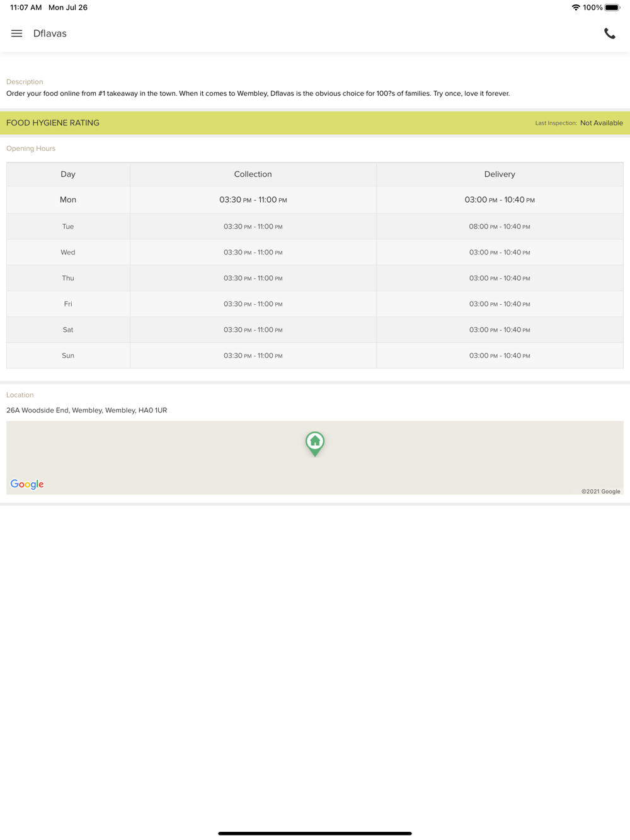This screenshot has height=840, width=630.
Task: Click the Collection column header
Action: tap(253, 174)
